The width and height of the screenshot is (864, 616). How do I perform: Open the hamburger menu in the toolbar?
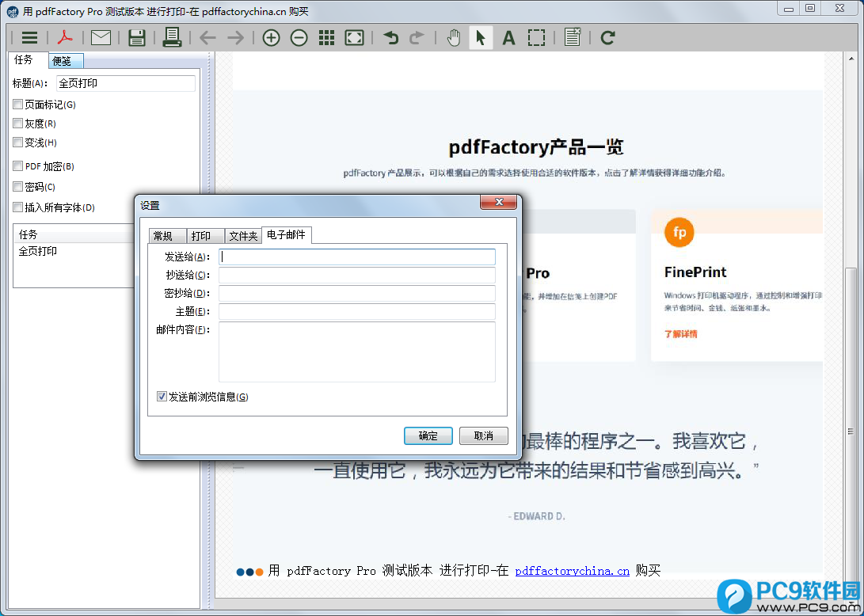30,37
